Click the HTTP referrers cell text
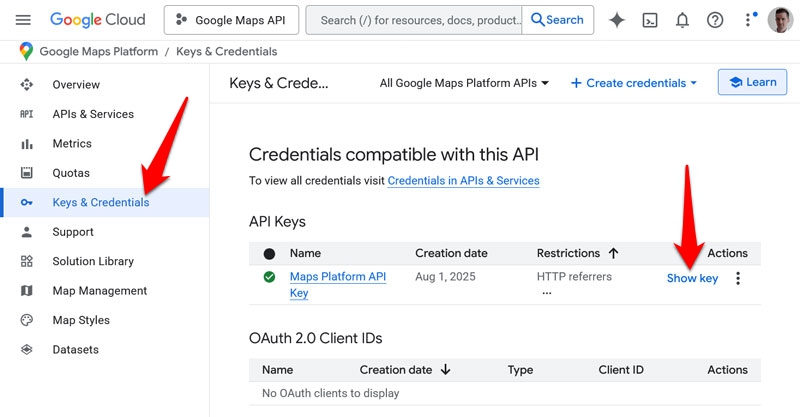This screenshot has width=800, height=417. [574, 277]
